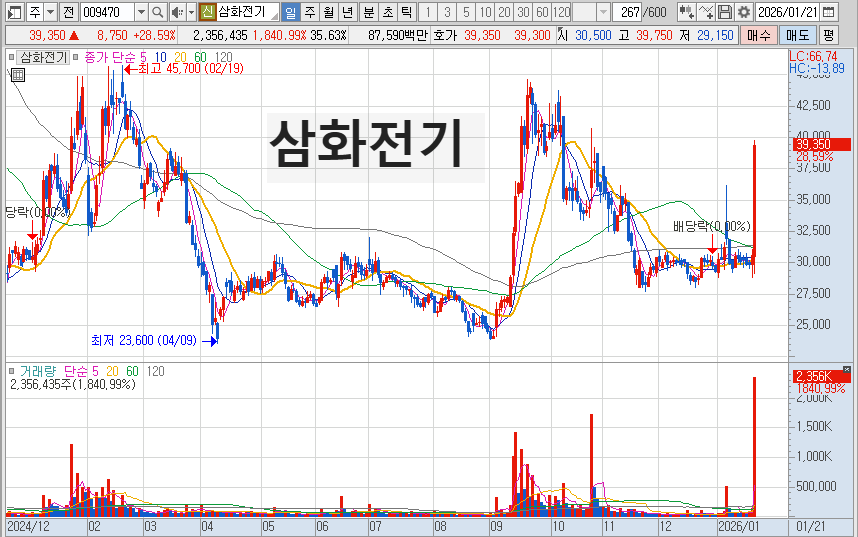Click the 호가 ask price 39,350

click(482, 36)
